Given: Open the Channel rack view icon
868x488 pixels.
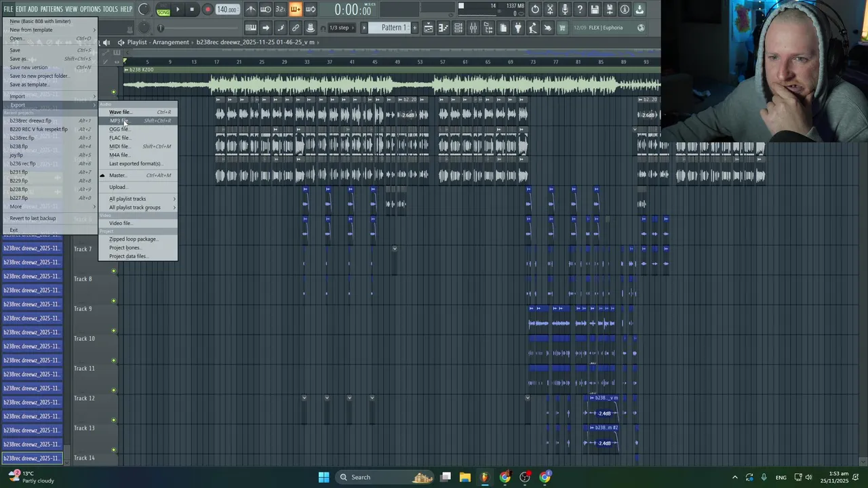Looking at the screenshot, I should (x=458, y=28).
